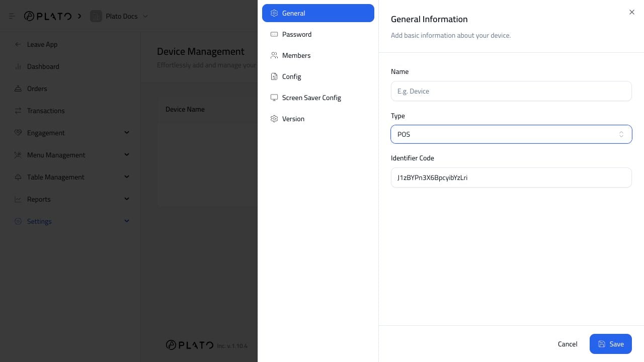Click the Identifier Code field
The height and width of the screenshot is (362, 644).
click(x=511, y=177)
